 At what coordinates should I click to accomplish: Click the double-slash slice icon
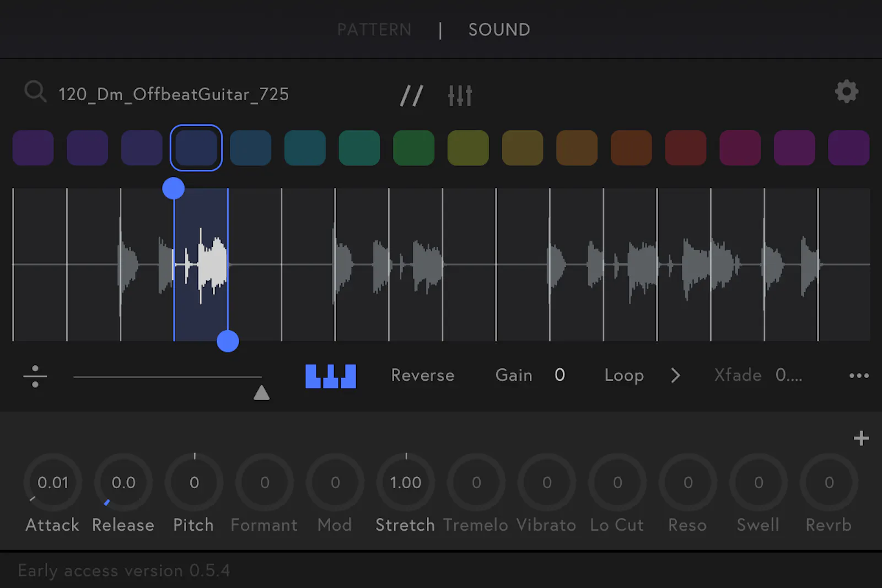point(411,95)
